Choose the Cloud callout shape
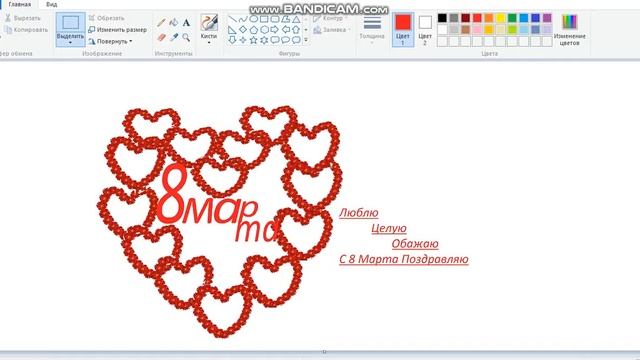 pos(296,40)
